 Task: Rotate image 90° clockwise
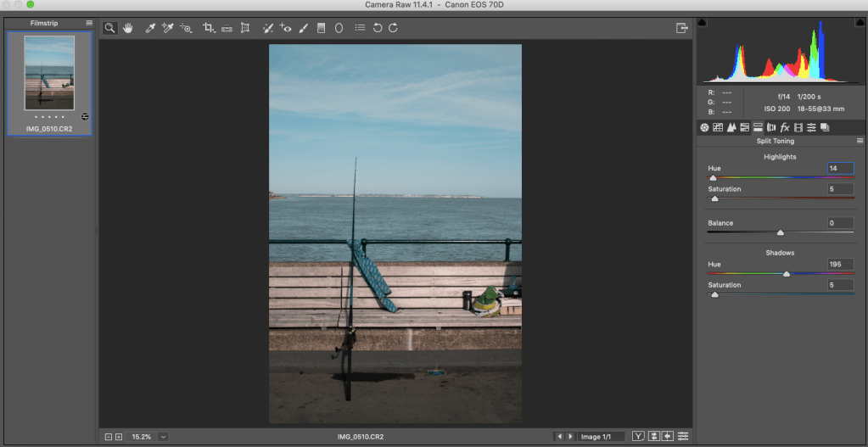click(x=393, y=28)
